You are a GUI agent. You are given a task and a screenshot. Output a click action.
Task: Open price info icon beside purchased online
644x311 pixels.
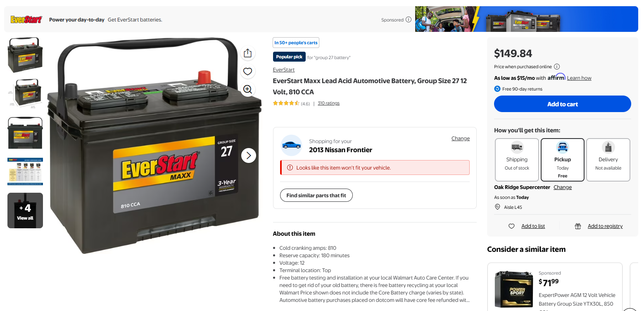click(x=556, y=67)
